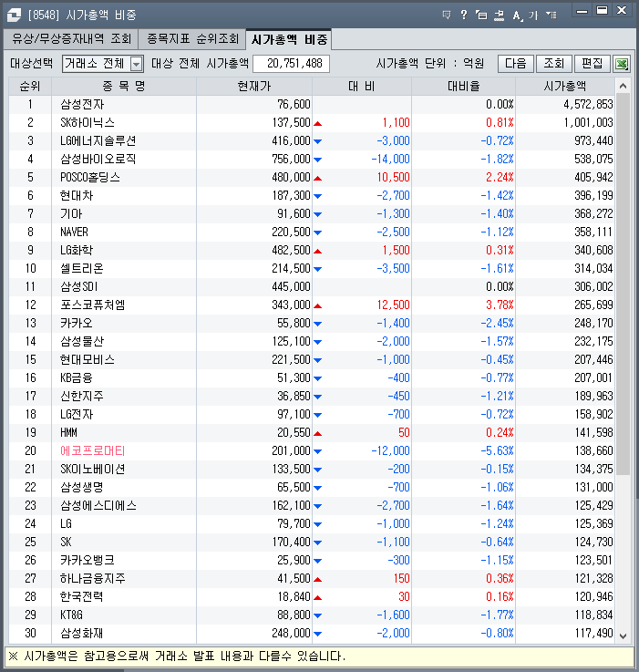Click scrollbar up arrow of the table
The height and width of the screenshot is (672, 639).
tap(624, 86)
